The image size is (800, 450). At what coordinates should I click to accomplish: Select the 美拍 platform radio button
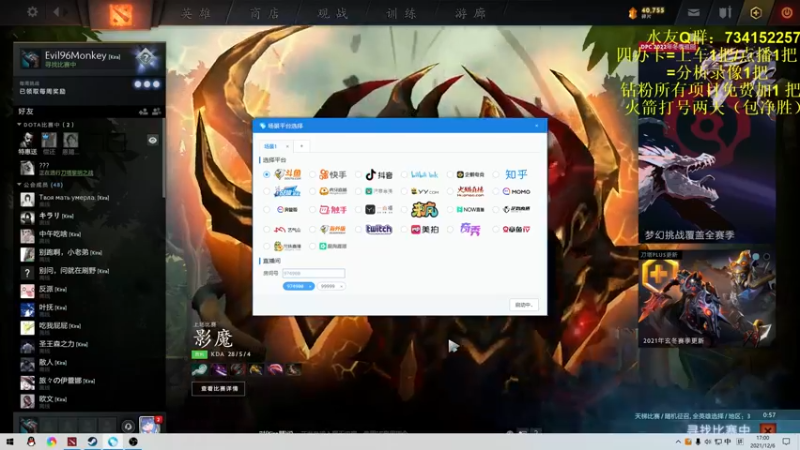coord(404,230)
